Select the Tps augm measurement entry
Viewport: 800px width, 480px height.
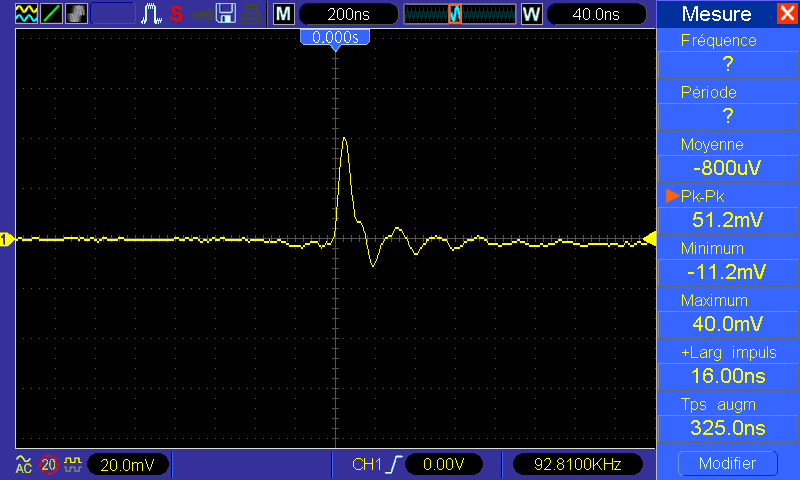(x=727, y=416)
